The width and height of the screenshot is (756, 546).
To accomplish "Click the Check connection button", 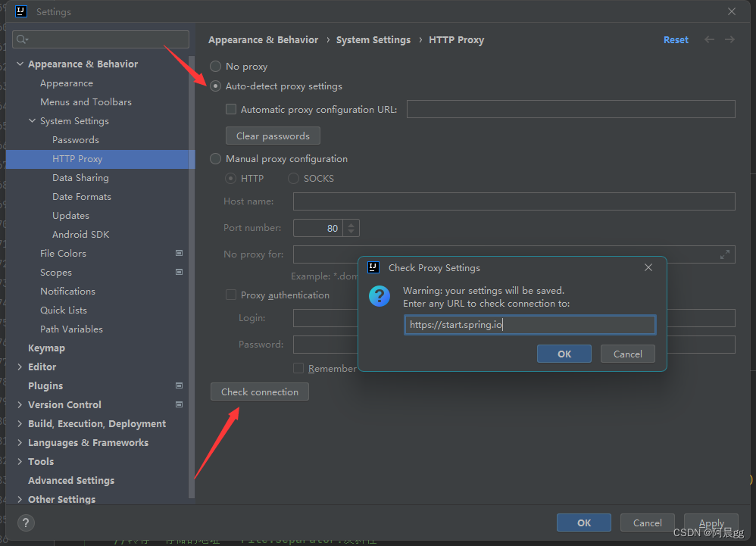I will pos(259,392).
